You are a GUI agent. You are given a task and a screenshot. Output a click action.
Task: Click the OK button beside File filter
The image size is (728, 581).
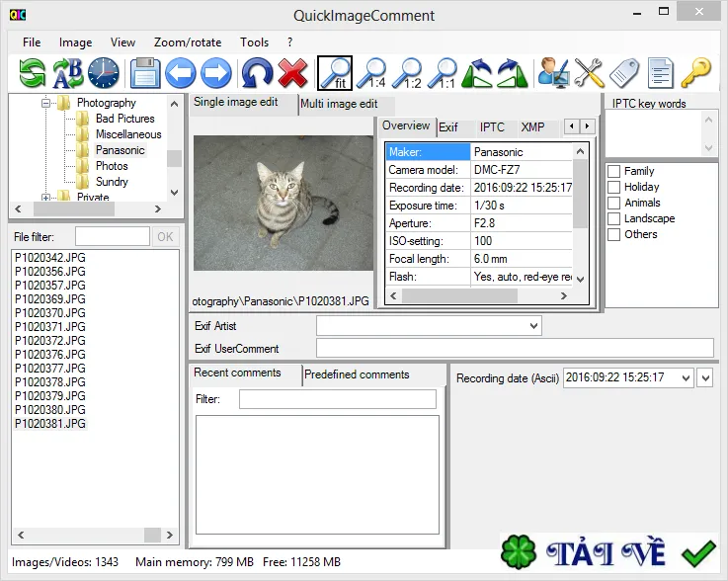tap(165, 237)
